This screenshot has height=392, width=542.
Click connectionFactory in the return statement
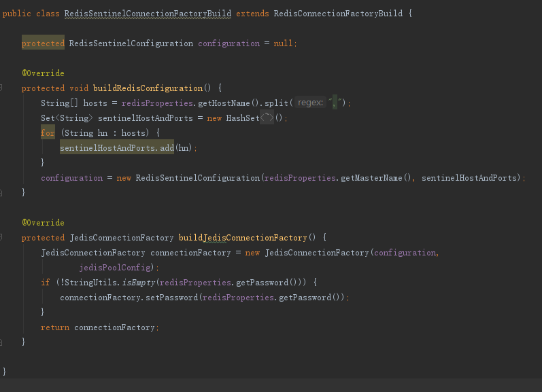click(x=114, y=327)
